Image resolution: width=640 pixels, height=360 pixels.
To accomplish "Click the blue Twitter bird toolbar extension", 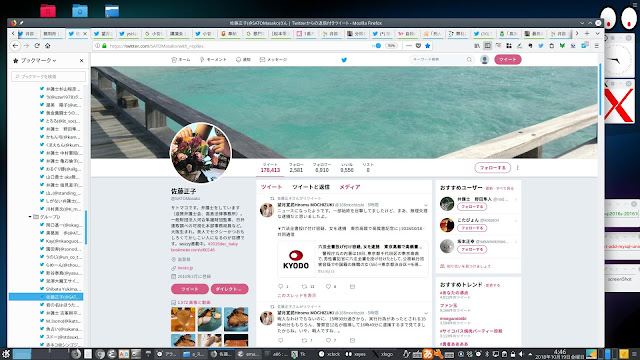I will 541,46.
